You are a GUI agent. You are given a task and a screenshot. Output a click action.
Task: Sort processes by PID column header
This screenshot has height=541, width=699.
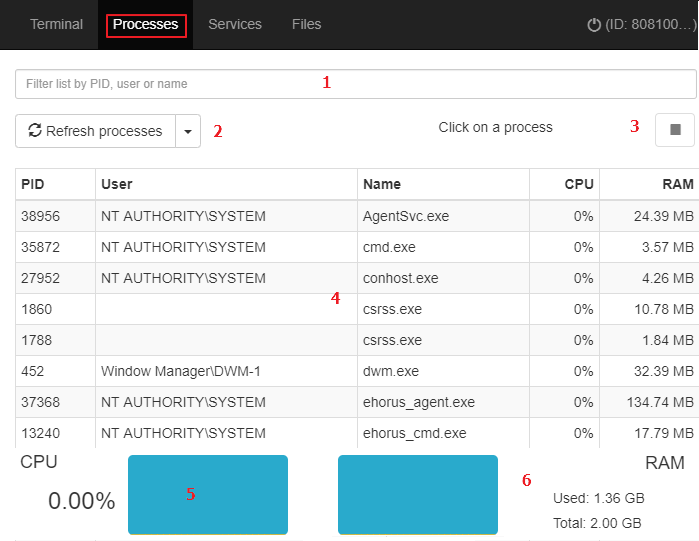tap(33, 184)
